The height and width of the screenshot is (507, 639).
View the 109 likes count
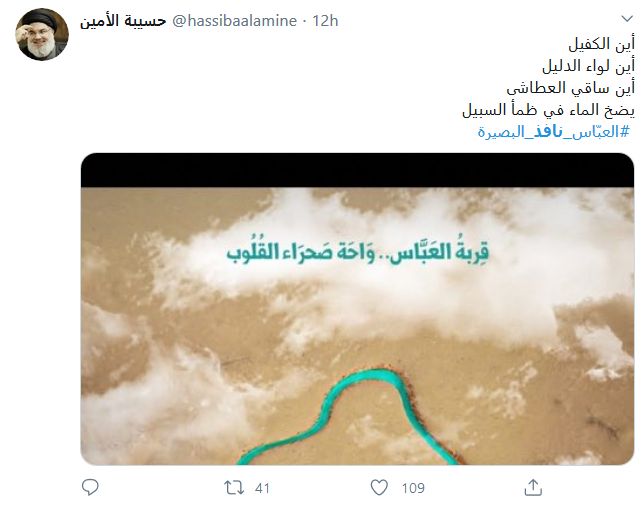click(413, 488)
